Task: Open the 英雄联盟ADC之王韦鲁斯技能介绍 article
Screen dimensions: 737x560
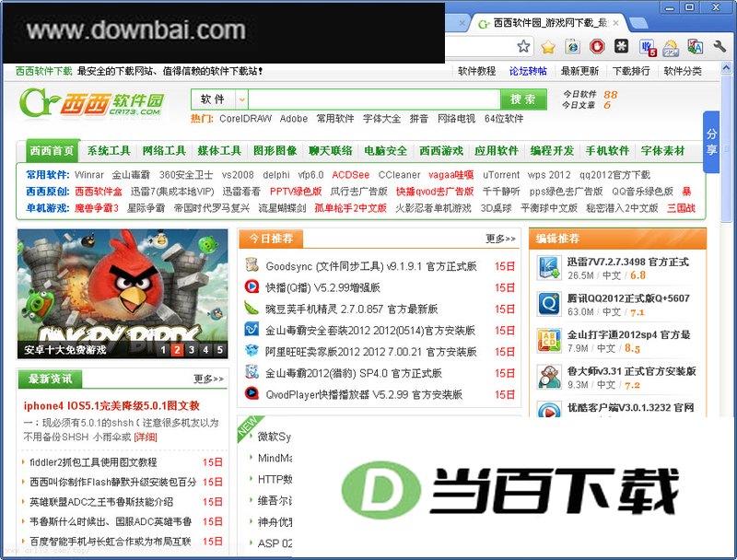Action: (x=101, y=502)
